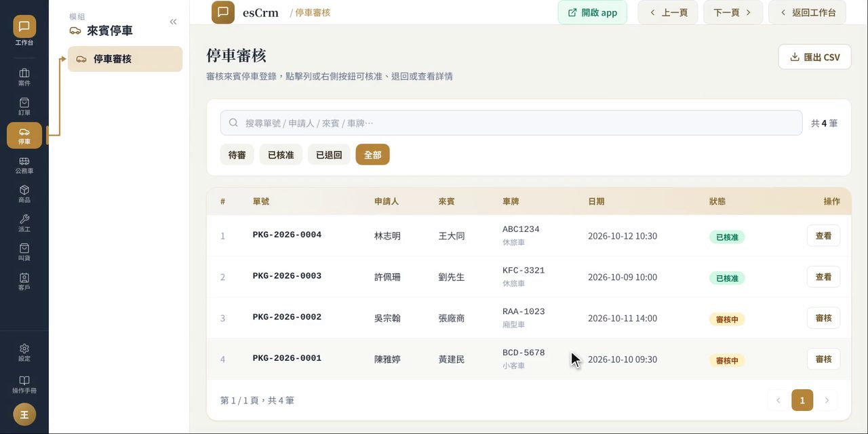The height and width of the screenshot is (434, 868).
Task: Click the 停車審核 breadcrumb in header
Action: click(x=313, y=12)
